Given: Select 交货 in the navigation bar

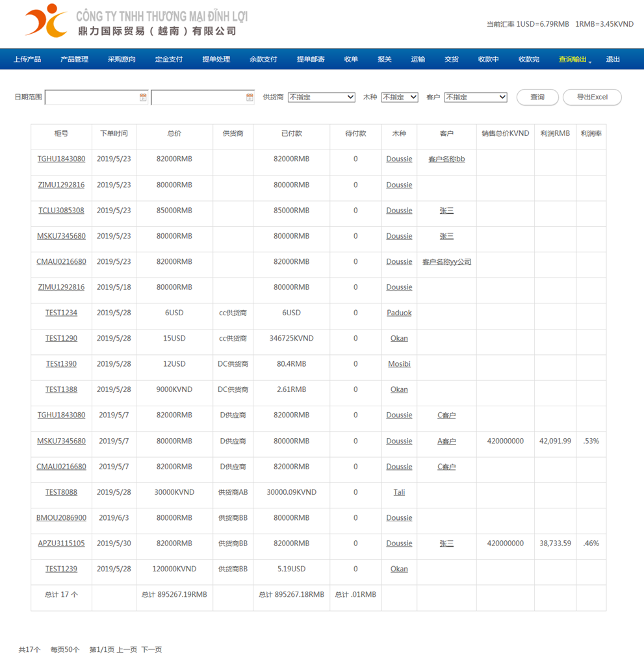Looking at the screenshot, I should (452, 59).
